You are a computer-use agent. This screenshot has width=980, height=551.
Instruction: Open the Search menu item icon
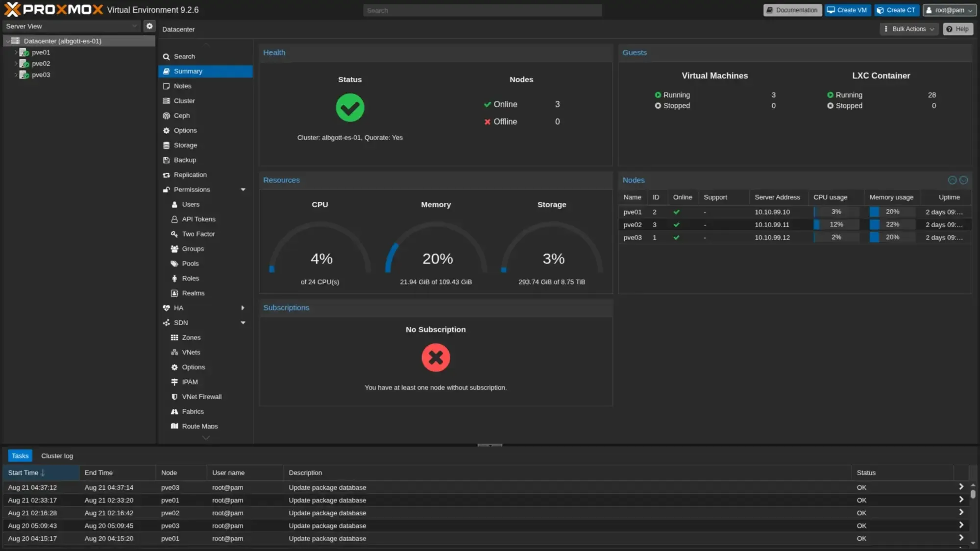[x=166, y=57]
